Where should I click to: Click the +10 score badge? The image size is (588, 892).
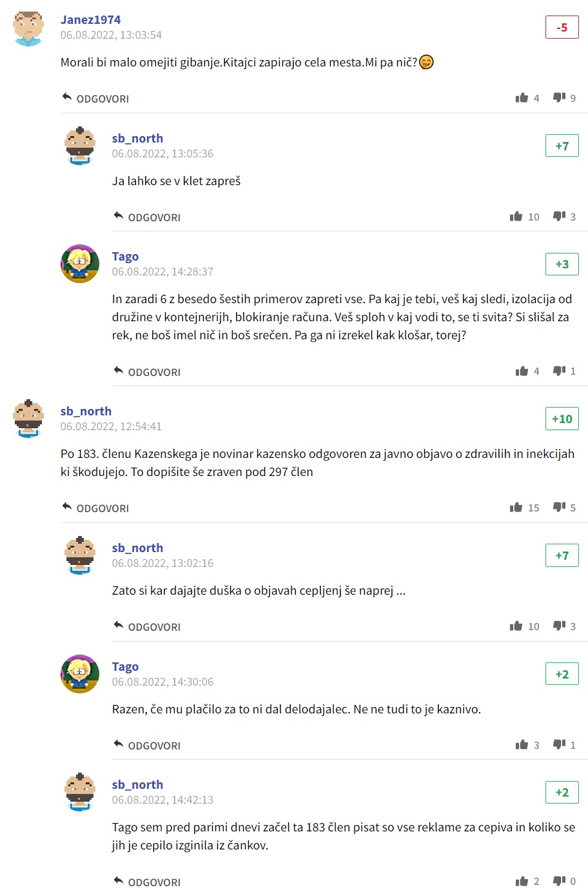[562, 419]
